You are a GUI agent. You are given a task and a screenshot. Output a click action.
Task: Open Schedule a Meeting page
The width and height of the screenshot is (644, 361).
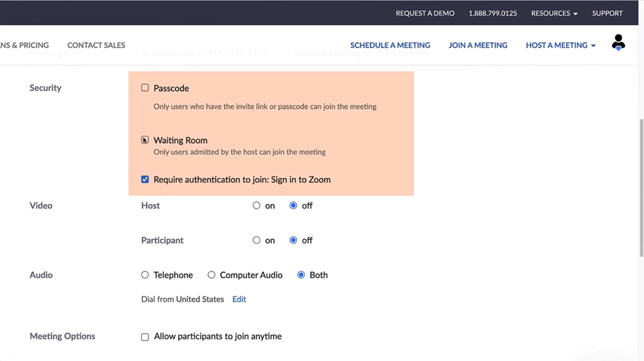click(390, 45)
